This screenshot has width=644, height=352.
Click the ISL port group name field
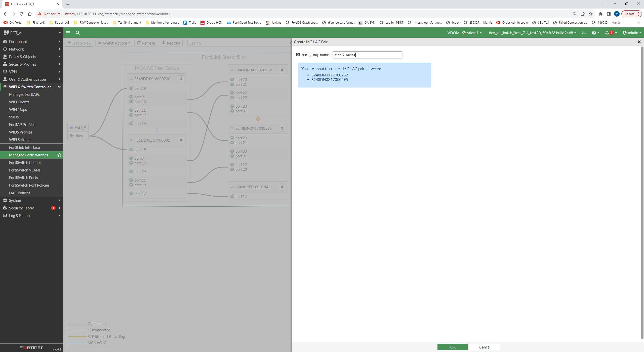click(367, 55)
